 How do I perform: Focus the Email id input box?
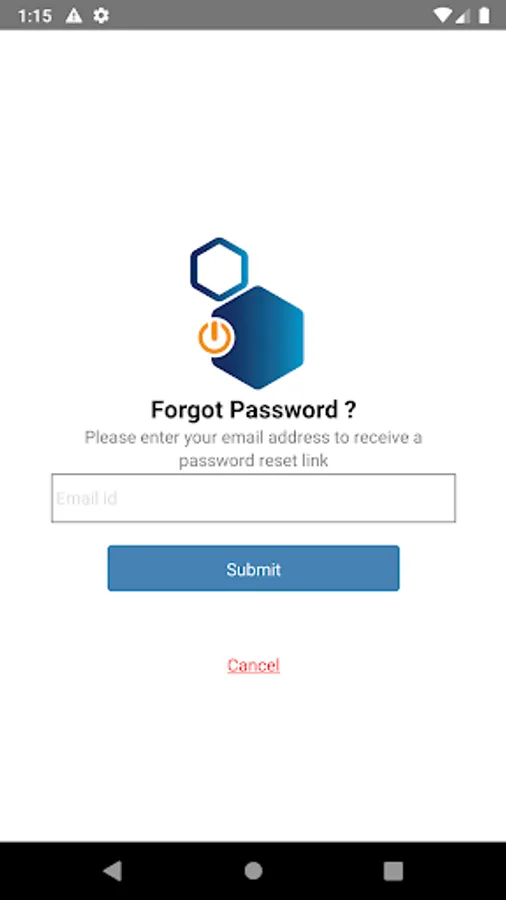point(254,498)
